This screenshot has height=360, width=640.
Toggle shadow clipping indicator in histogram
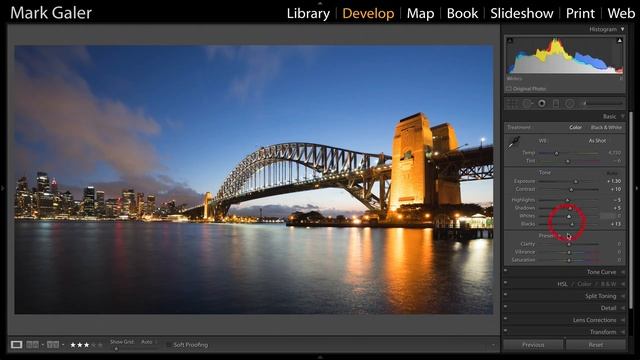(510, 40)
